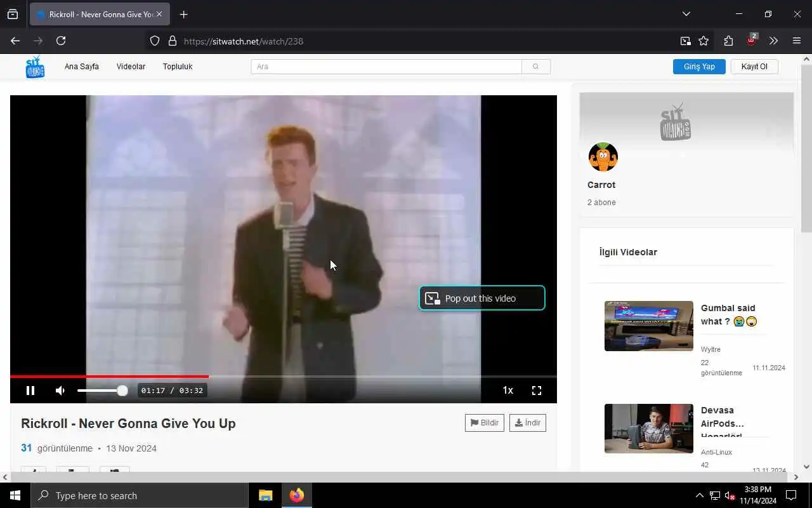Click the network tray icon
This screenshot has height=508, width=812.
(715, 495)
